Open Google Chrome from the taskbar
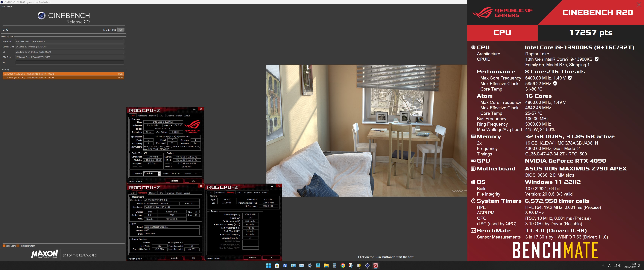 point(343,265)
